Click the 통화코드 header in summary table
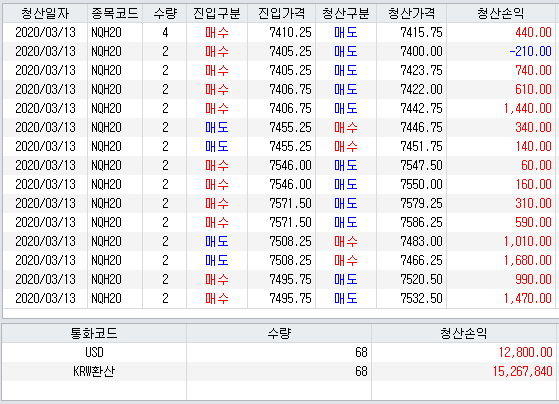This screenshot has width=559, height=404. (x=94, y=333)
